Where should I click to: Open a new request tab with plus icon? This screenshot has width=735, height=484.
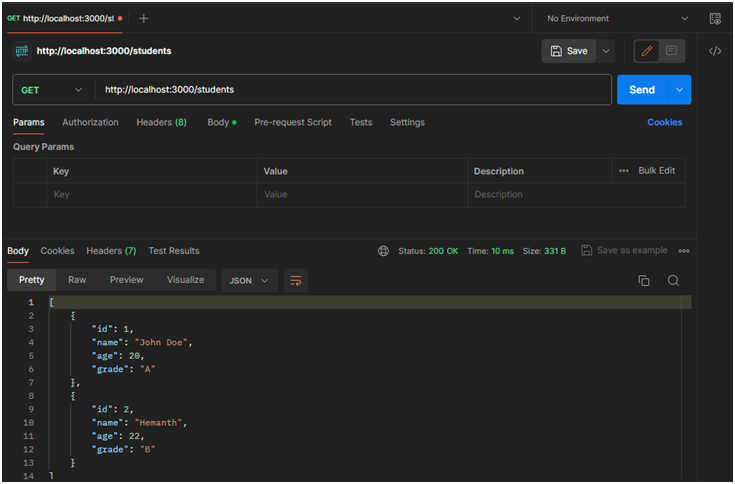[144, 18]
